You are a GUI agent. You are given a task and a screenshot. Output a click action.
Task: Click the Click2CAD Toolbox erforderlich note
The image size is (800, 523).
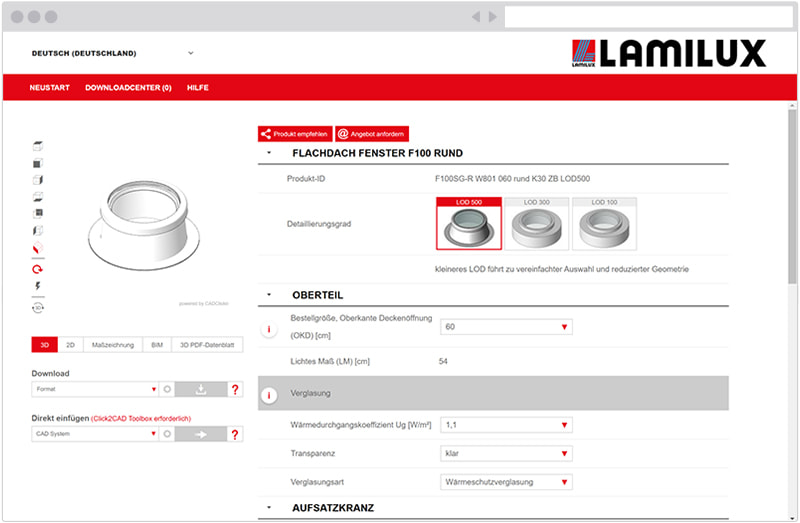point(141,418)
